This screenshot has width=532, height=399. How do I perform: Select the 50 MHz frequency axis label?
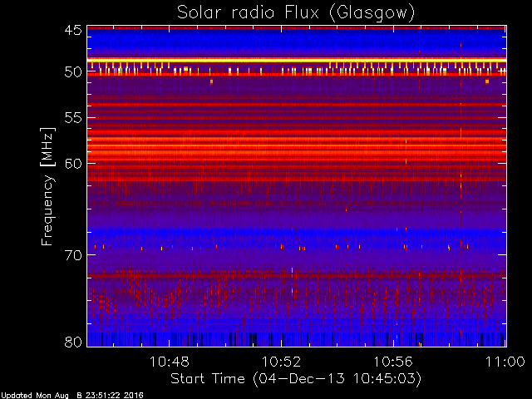tap(73, 72)
